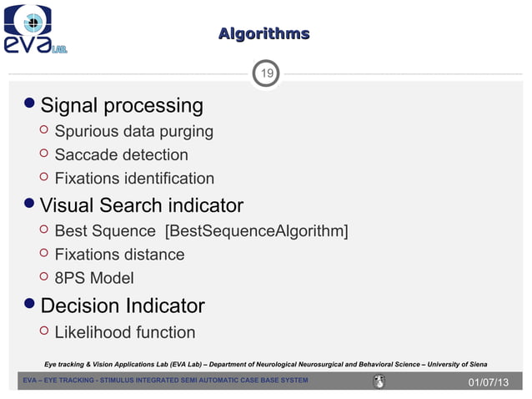Click the slide number 19 circle
The image size is (532, 399).
tap(266, 73)
